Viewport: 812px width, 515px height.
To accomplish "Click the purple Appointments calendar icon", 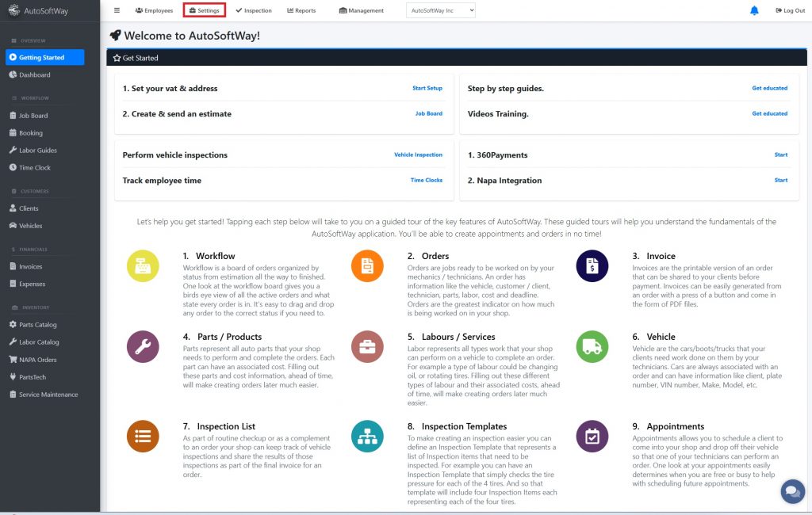I will coord(592,437).
